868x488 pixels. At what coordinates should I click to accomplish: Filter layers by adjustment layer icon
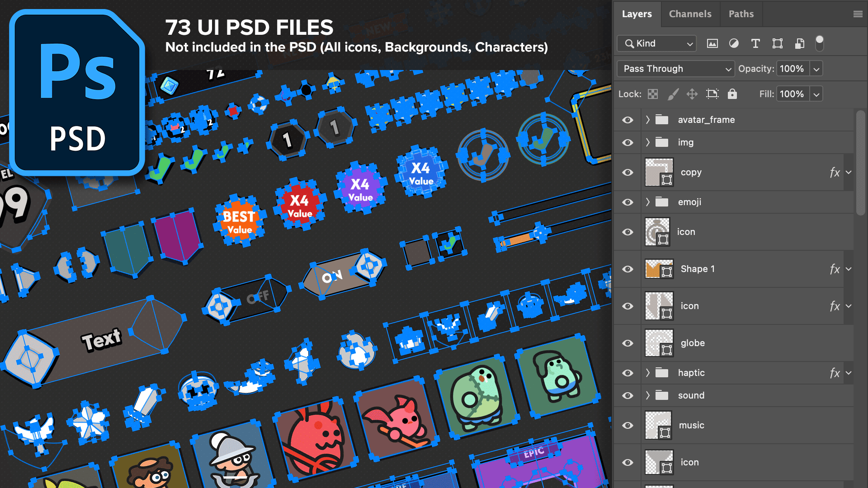[734, 43]
